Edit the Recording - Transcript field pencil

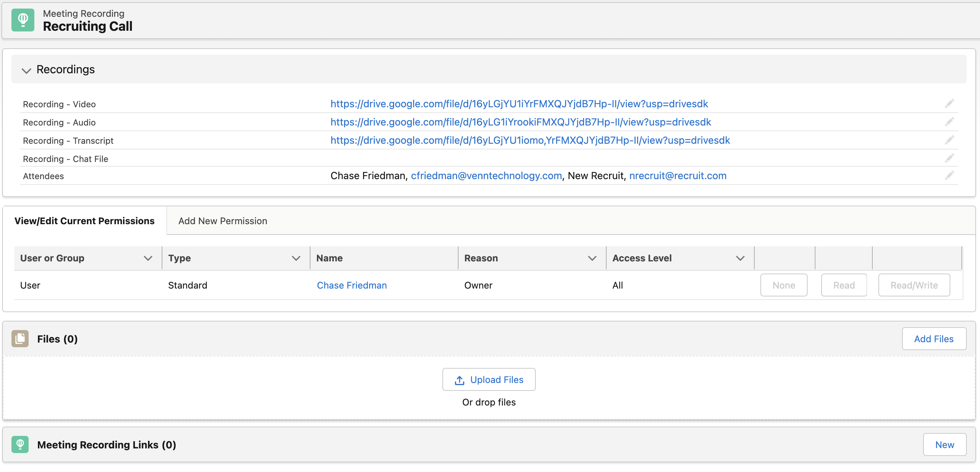950,140
